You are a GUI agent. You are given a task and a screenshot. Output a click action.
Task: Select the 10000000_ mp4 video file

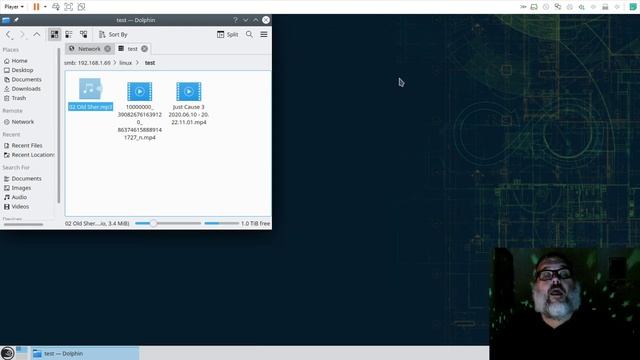(x=140, y=111)
